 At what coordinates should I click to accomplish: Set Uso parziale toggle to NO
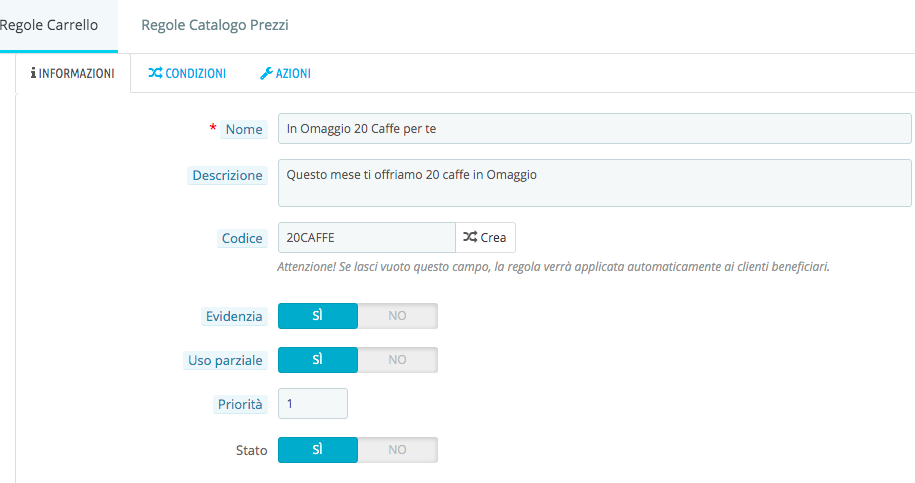tap(397, 360)
